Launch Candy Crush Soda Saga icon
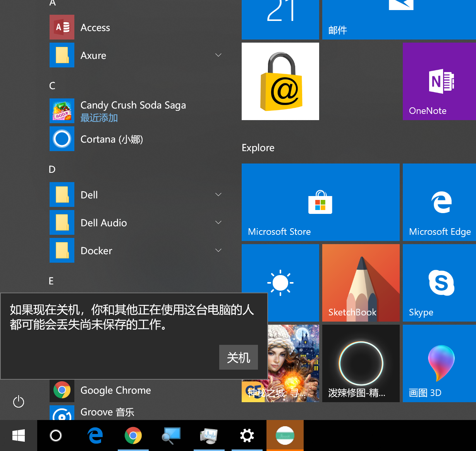This screenshot has width=476, height=451. click(x=62, y=111)
